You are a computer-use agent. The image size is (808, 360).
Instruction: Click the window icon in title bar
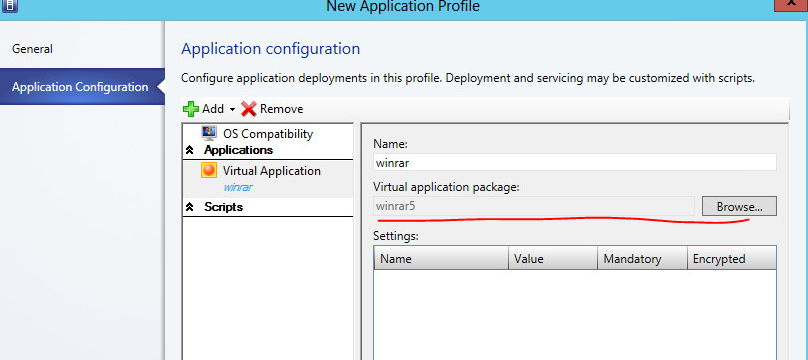10,6
